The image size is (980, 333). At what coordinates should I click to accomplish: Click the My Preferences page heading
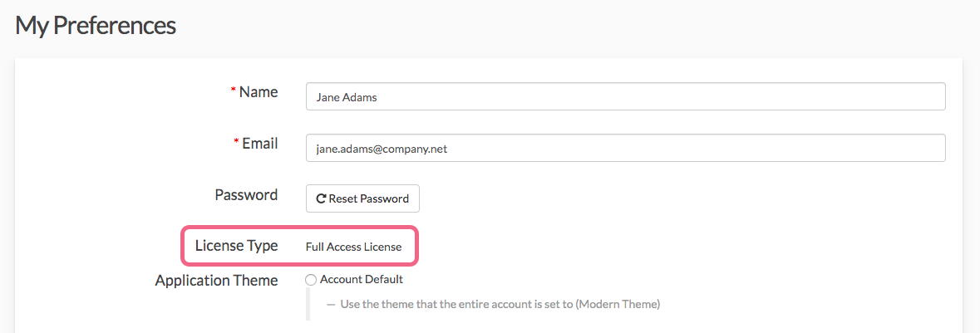(96, 25)
